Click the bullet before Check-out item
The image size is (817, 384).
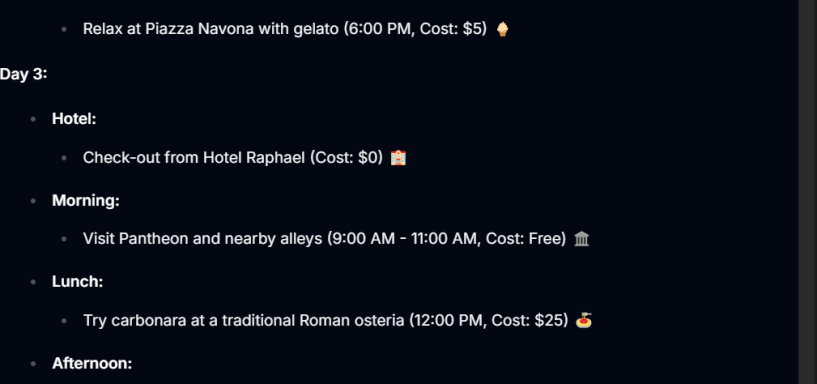click(x=64, y=158)
